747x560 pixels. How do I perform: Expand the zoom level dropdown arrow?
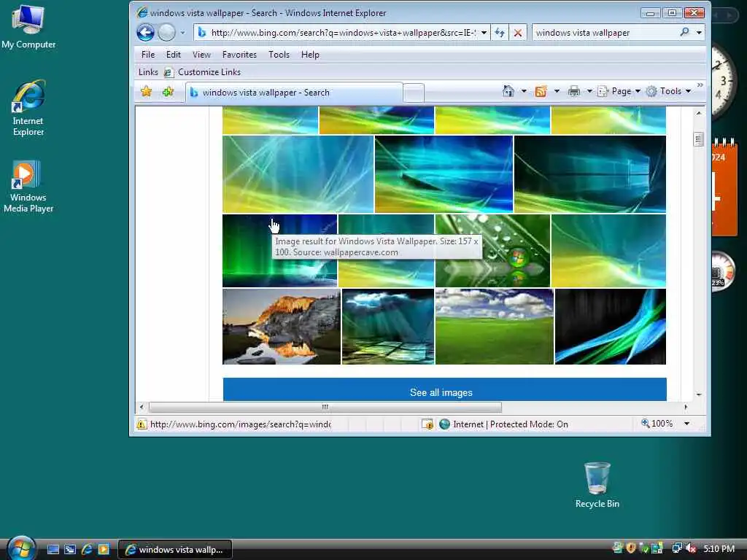point(687,424)
